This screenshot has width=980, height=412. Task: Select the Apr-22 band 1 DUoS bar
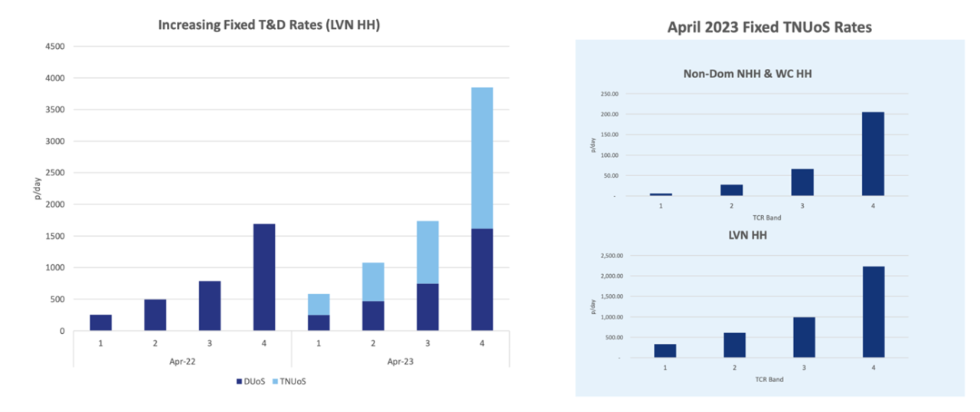[x=100, y=322]
